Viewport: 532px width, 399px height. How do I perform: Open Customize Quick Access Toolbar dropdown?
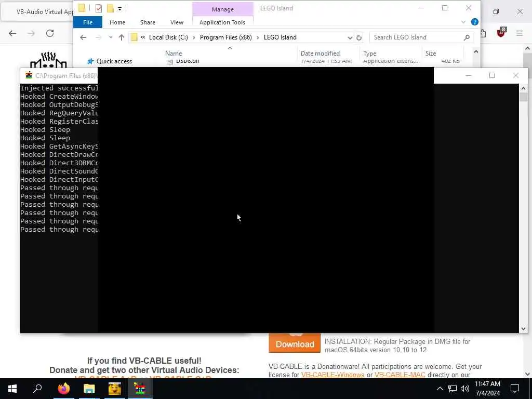(x=120, y=8)
